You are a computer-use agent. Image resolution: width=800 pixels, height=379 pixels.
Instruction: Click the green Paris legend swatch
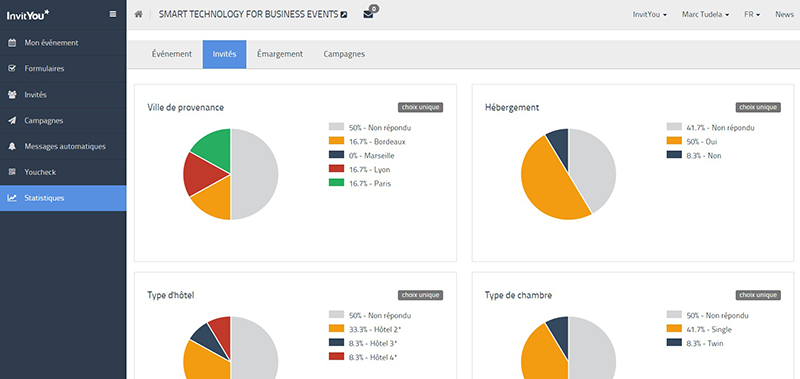pyautogui.click(x=336, y=183)
